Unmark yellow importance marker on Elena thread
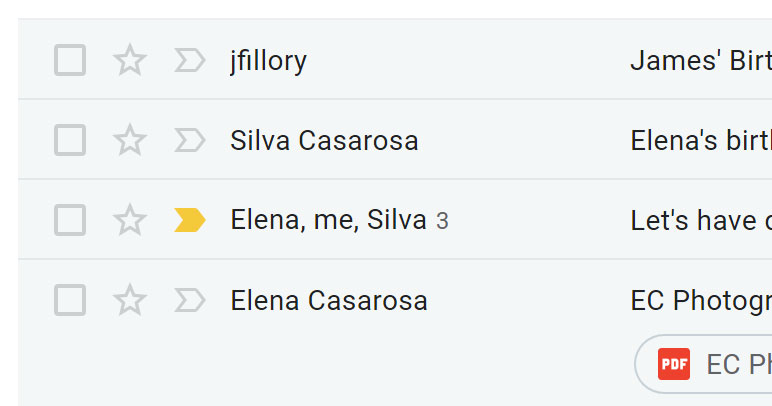This screenshot has height=406, width=772. click(x=189, y=220)
